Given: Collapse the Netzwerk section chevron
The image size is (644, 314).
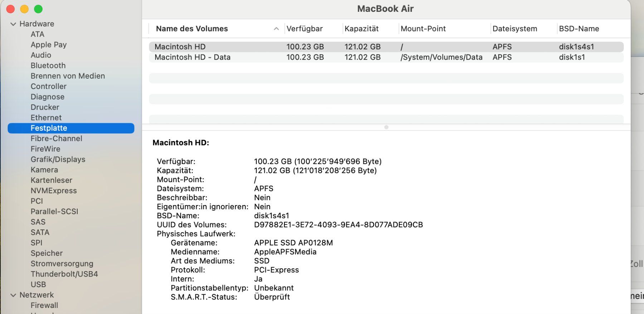Looking at the screenshot, I should click(x=13, y=295).
